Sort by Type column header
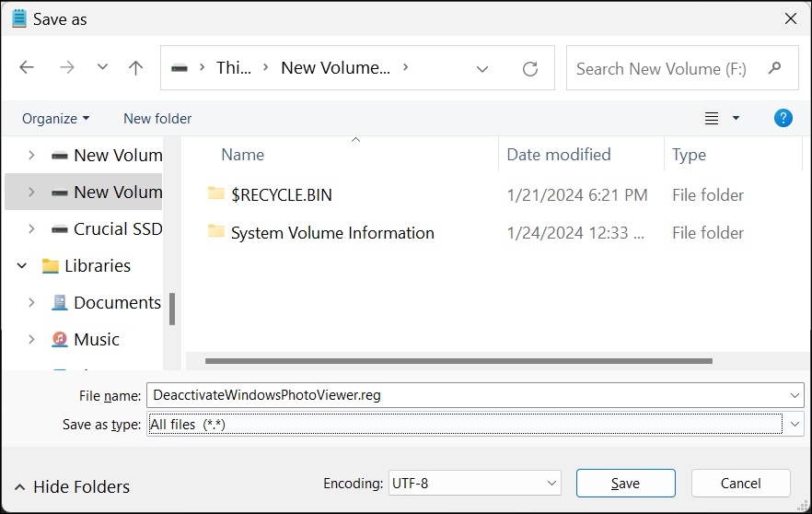This screenshot has width=812, height=514. (x=689, y=155)
